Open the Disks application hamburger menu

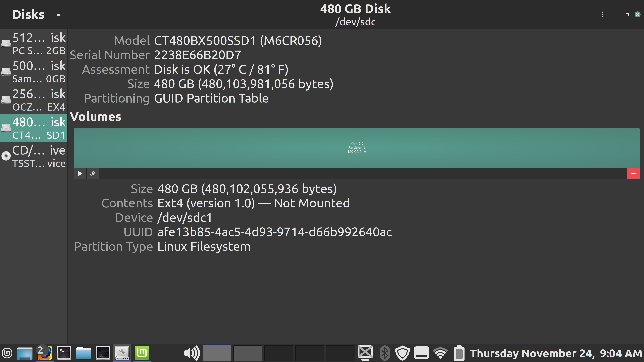click(58, 14)
